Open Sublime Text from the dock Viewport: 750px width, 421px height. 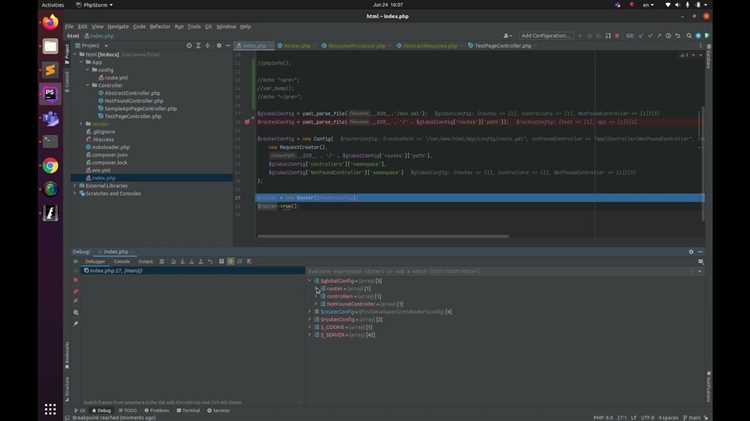[x=50, y=70]
